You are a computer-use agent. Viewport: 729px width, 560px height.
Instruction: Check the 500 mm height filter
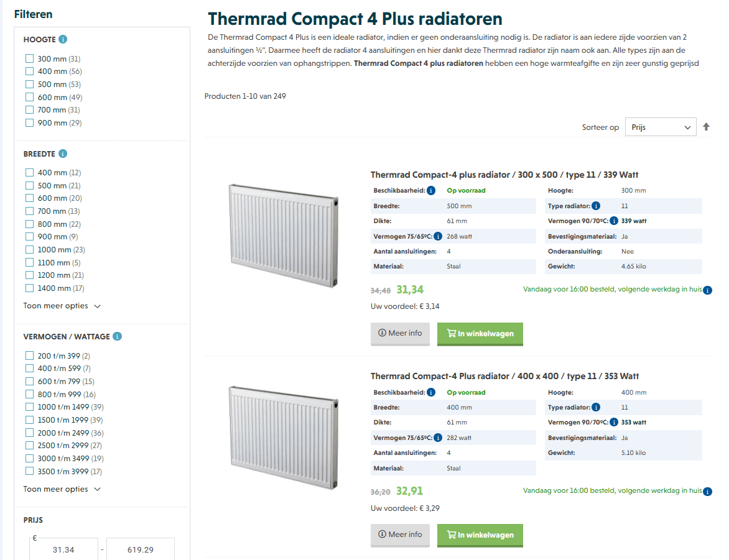point(29,84)
